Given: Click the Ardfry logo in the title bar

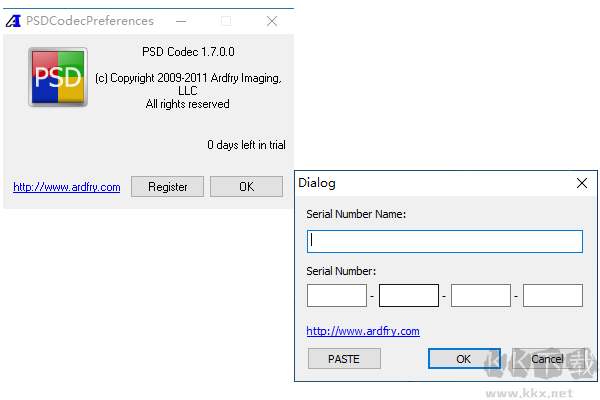Looking at the screenshot, I should [14, 21].
